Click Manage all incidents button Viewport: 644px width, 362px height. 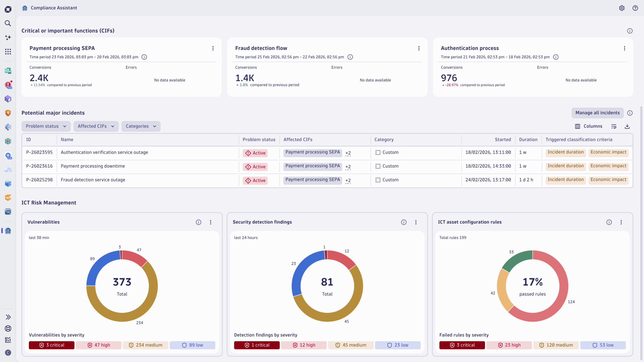(x=597, y=113)
